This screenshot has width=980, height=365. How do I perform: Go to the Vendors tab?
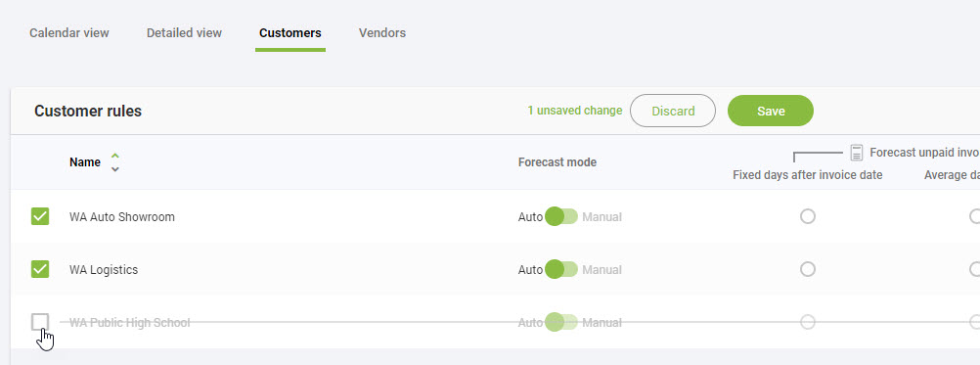click(x=381, y=32)
